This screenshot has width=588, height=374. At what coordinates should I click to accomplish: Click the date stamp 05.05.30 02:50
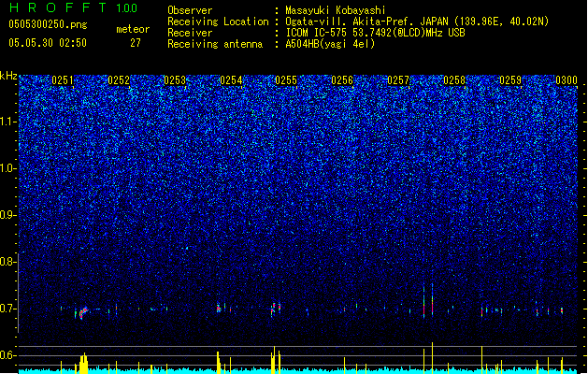click(x=48, y=43)
